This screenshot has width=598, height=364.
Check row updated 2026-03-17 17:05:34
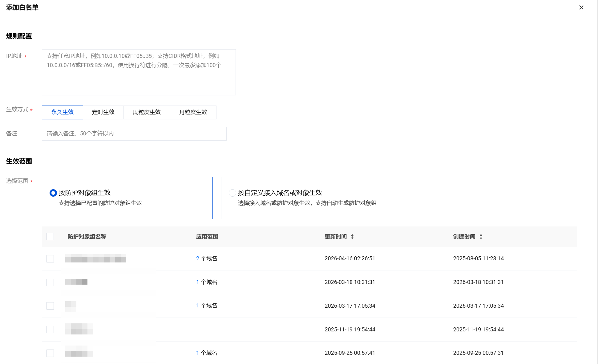(50, 306)
